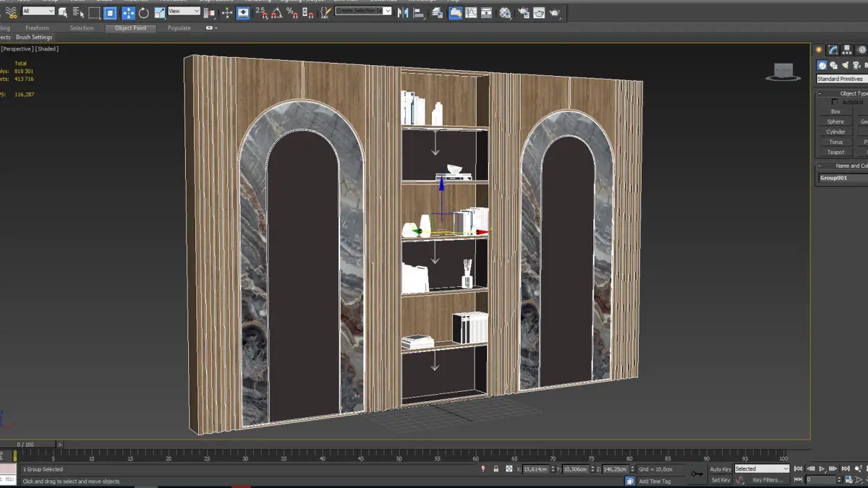Open Edit Named Selection Sets
The width and height of the screenshot is (868, 488).
[x=325, y=13]
